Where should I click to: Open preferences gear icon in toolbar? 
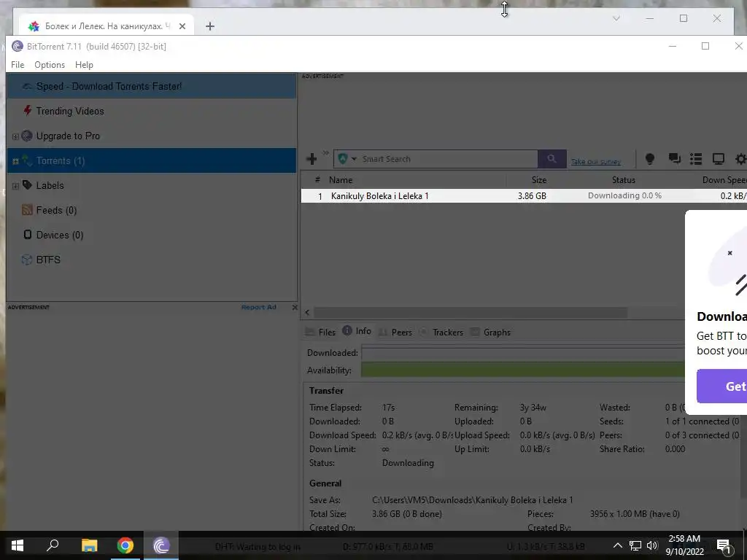(741, 158)
